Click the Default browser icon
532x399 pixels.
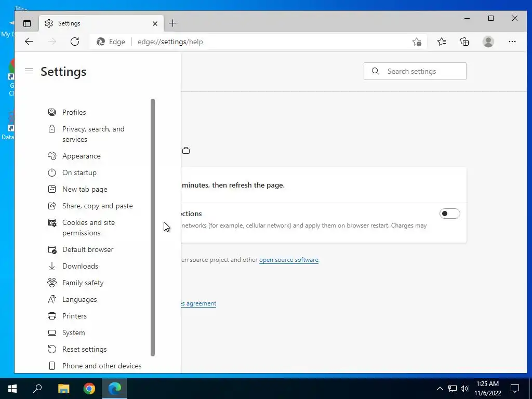click(x=52, y=249)
